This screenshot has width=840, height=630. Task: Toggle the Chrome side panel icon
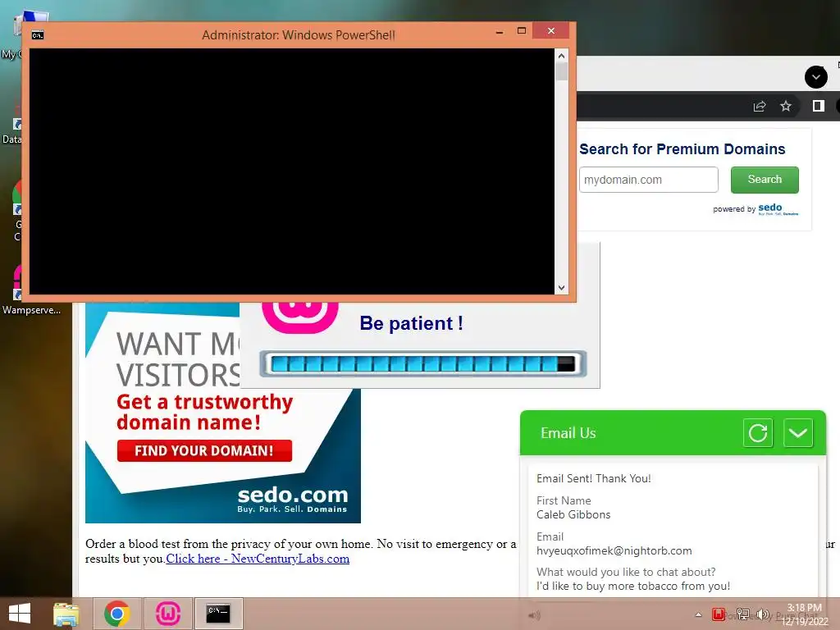tap(818, 106)
